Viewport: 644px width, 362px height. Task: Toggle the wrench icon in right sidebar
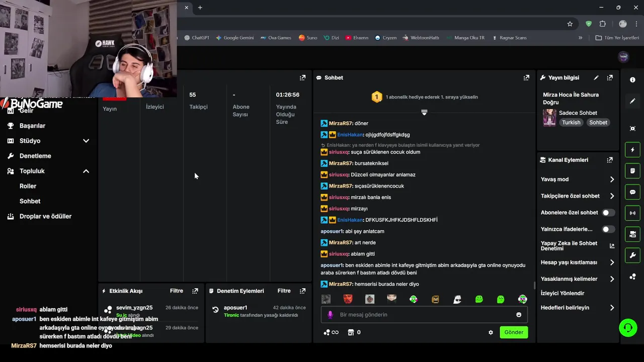pyautogui.click(x=632, y=255)
